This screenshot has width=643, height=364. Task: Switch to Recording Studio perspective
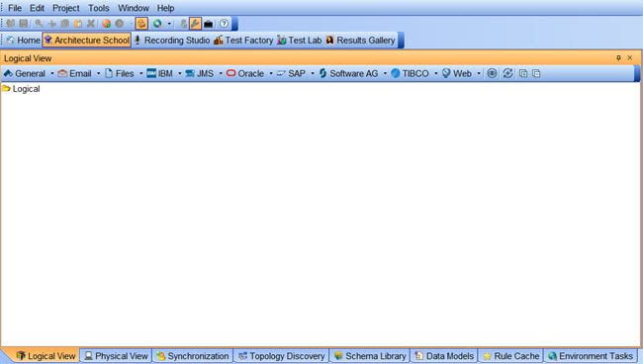coord(172,41)
